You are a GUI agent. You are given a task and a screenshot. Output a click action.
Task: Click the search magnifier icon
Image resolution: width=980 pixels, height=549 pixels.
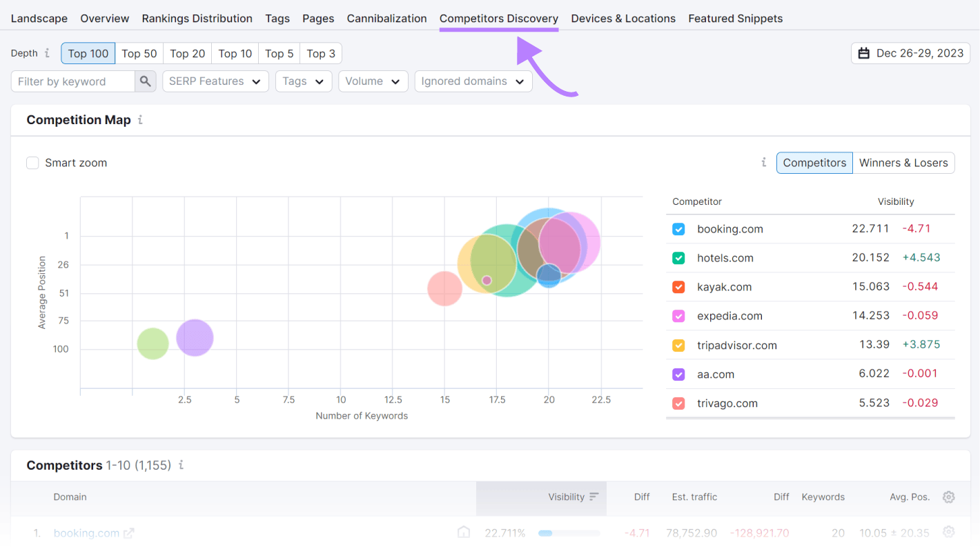tap(145, 81)
